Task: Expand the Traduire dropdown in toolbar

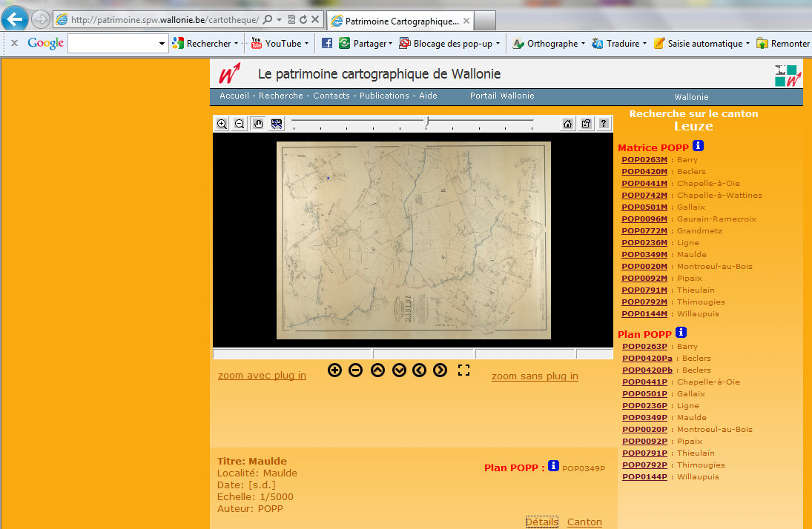Action: coord(644,44)
